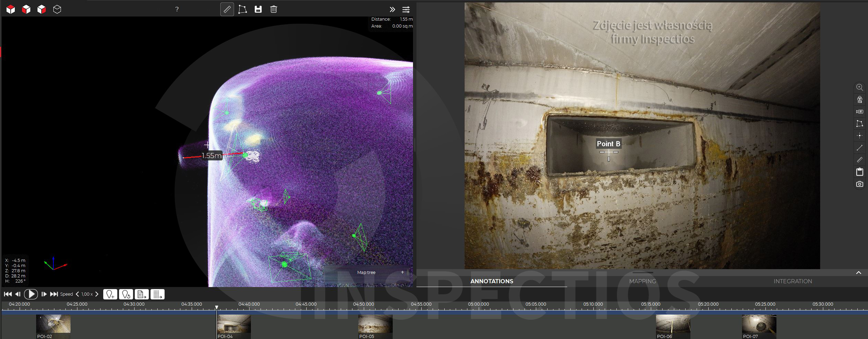Viewport: 868px width, 339px height.
Task: Click the Distance readout value 1.55 m
Action: [406, 19]
